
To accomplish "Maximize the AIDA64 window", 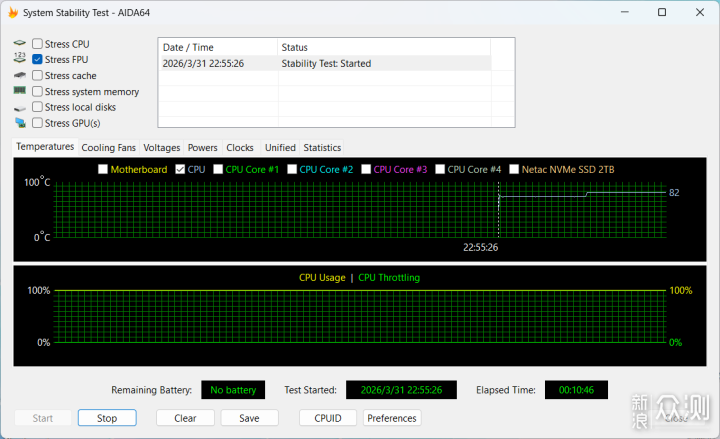I will 662,12.
